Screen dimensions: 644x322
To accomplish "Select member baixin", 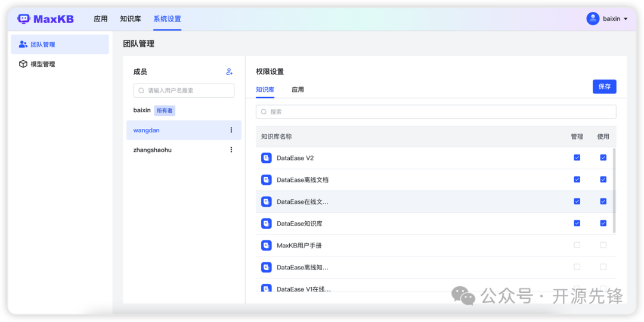I will [x=142, y=110].
